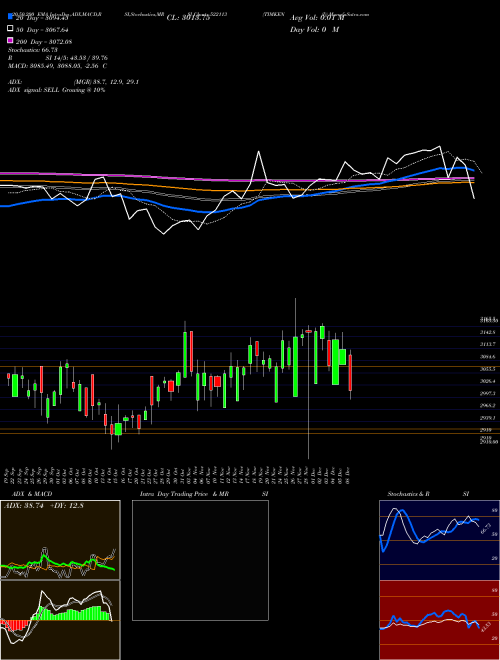Viewport: 500px width, 660px height.
Task: Click the white 50 Day EMA legend swatch
Action: 10,29
